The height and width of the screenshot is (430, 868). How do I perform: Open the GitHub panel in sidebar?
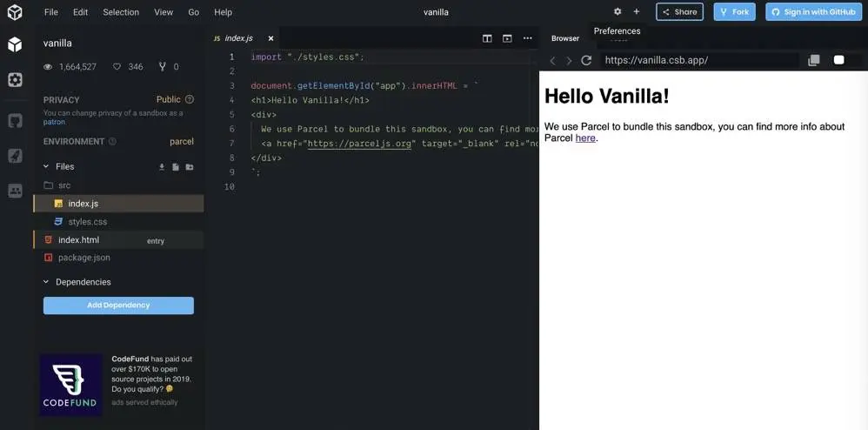pyautogui.click(x=15, y=121)
